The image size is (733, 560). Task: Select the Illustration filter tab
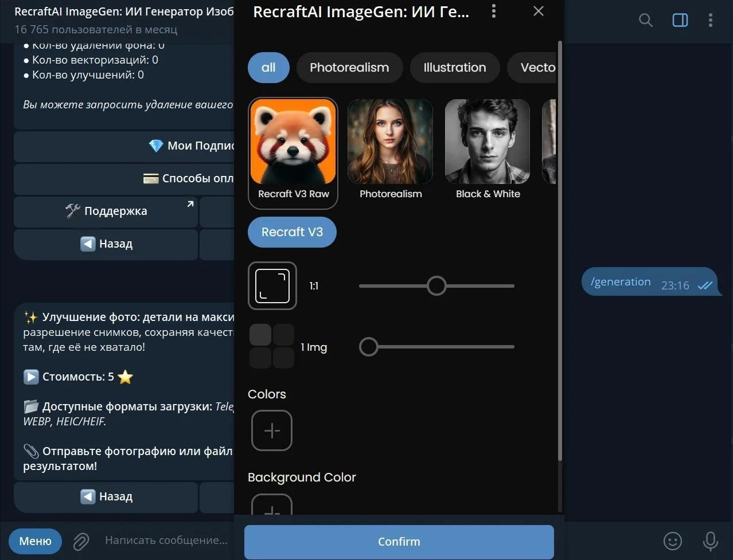pyautogui.click(x=454, y=68)
